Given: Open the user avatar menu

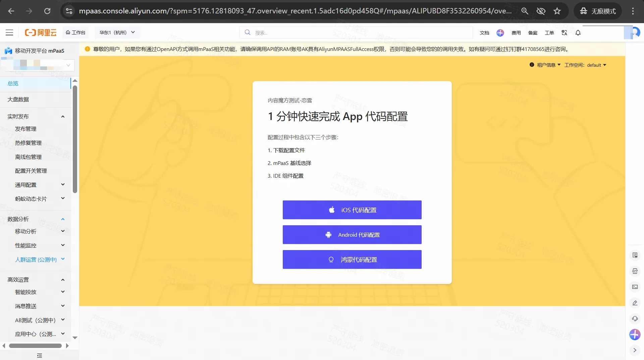Looking at the screenshot, I should coord(635,33).
